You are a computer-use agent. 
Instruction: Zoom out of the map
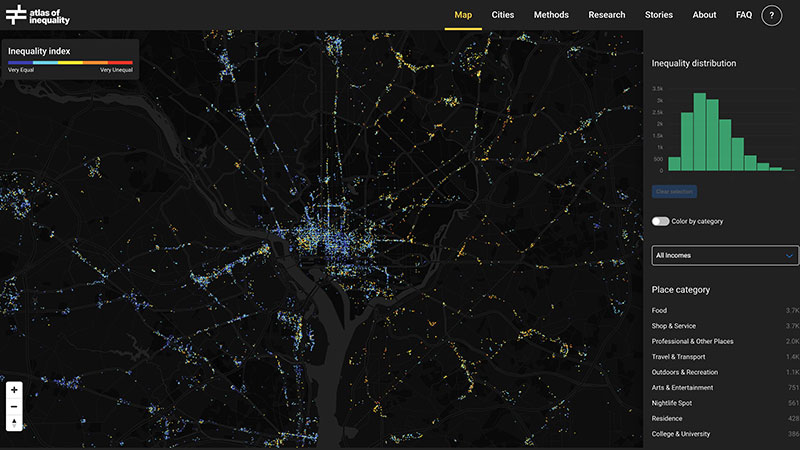pos(14,407)
